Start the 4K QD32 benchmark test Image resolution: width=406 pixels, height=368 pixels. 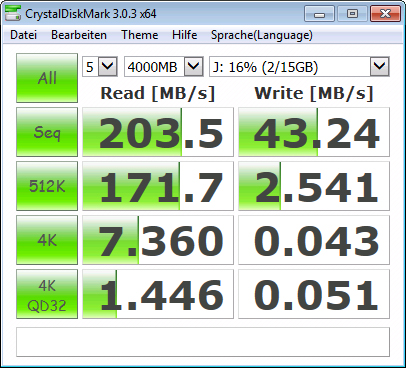(x=47, y=294)
